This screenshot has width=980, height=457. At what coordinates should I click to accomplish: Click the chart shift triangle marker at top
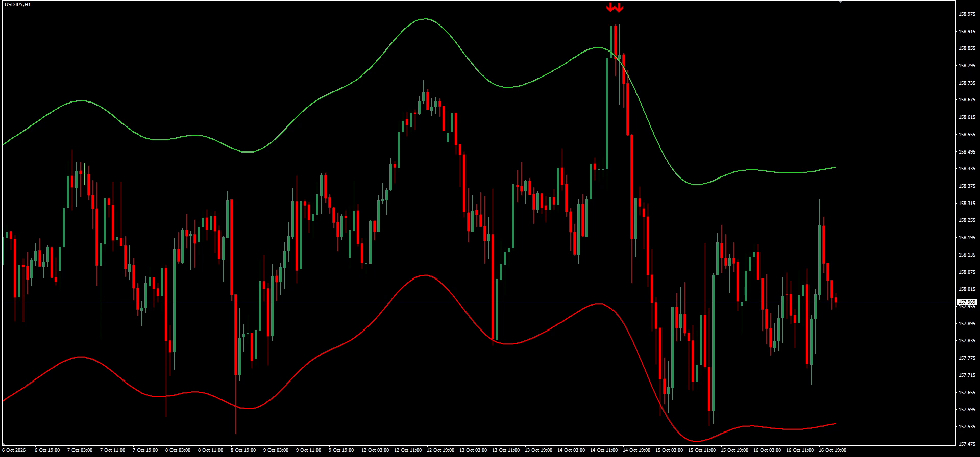pos(841,2)
